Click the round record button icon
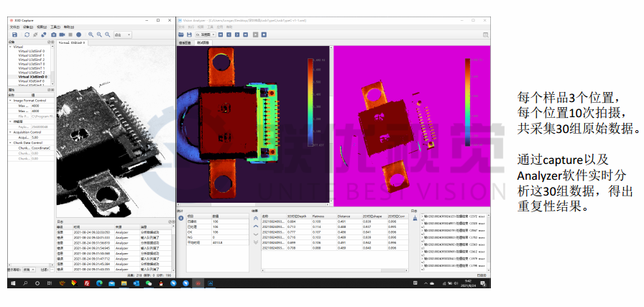644x307 pixels. pyautogui.click(x=78, y=35)
